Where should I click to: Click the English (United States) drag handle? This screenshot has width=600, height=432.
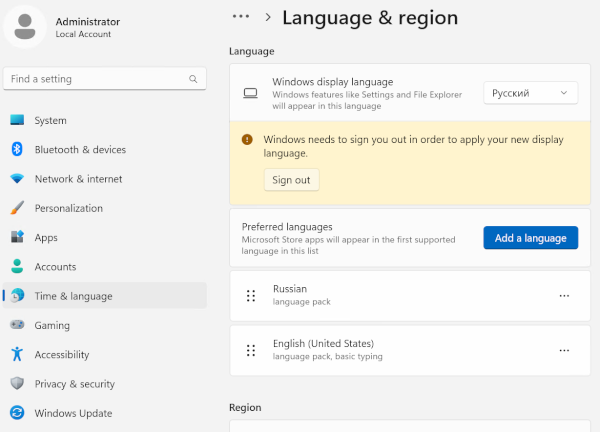pos(251,350)
